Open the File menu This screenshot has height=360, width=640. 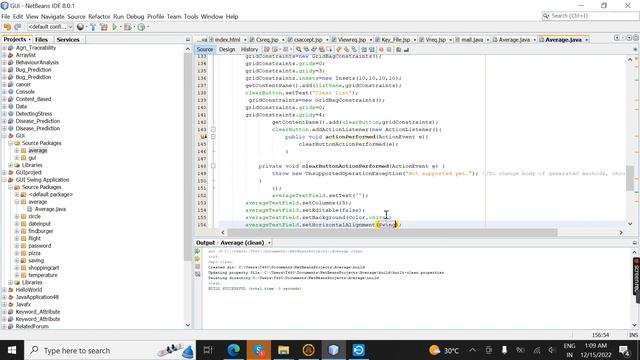click(x=6, y=17)
